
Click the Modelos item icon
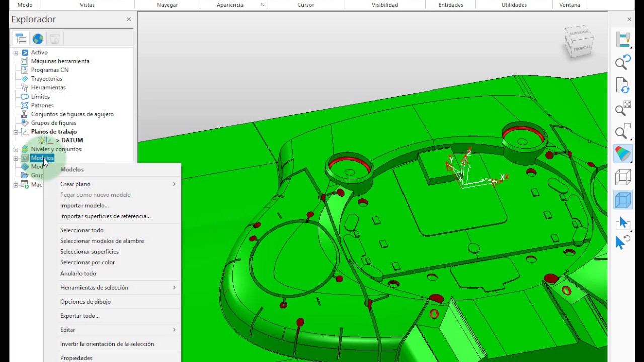coord(25,158)
